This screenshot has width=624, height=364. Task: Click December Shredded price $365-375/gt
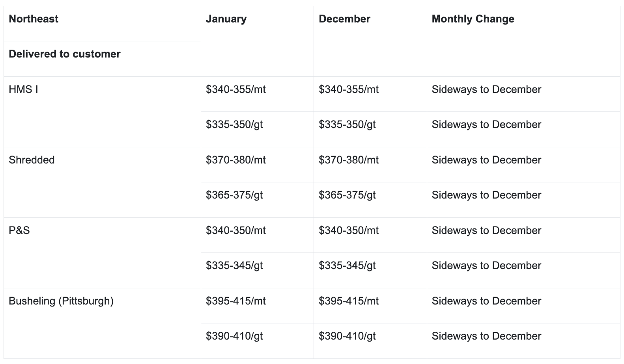click(x=347, y=195)
